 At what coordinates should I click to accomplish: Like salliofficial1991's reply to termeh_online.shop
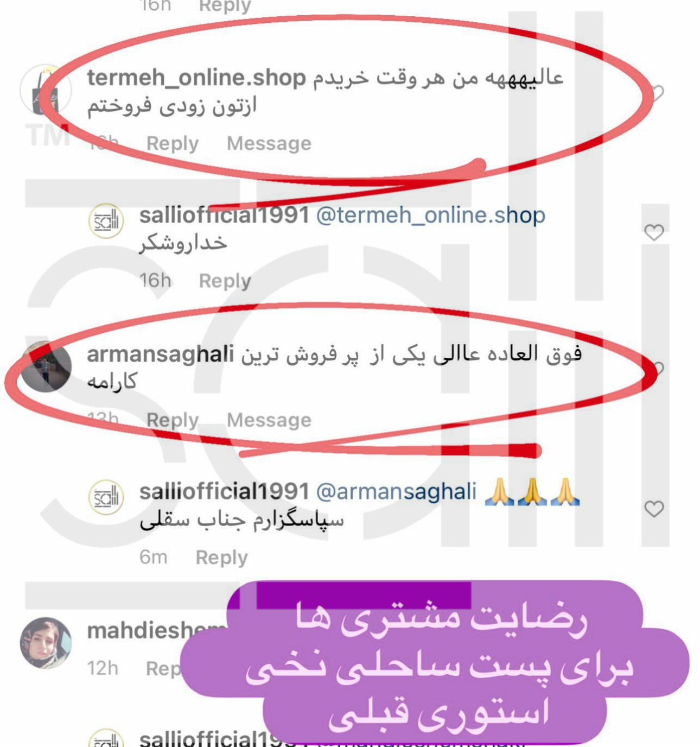[654, 232]
